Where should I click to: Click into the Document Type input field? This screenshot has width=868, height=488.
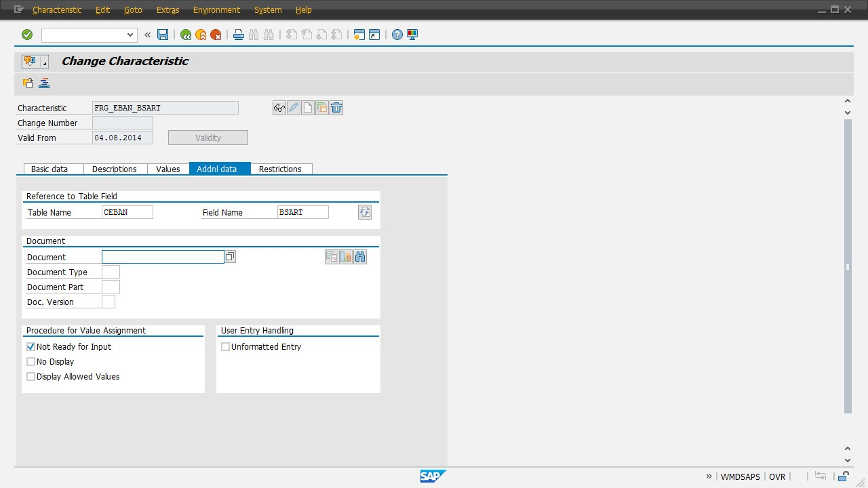[x=111, y=272]
